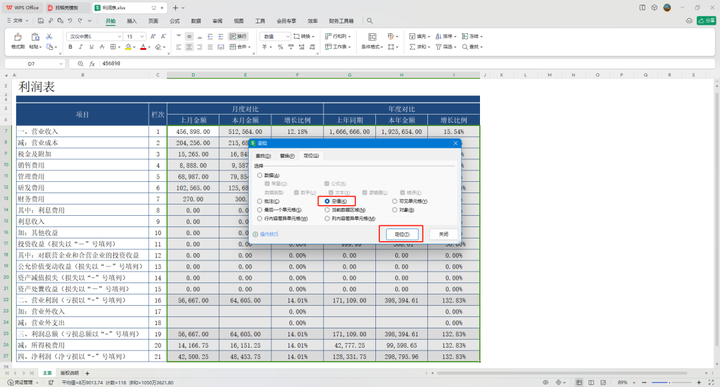Click the yellow fill color swatch
The image size is (720, 387).
(128, 47)
